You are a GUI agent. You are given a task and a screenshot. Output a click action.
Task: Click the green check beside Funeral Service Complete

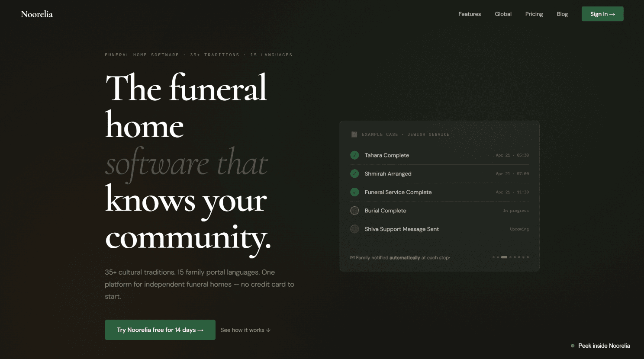tap(354, 192)
